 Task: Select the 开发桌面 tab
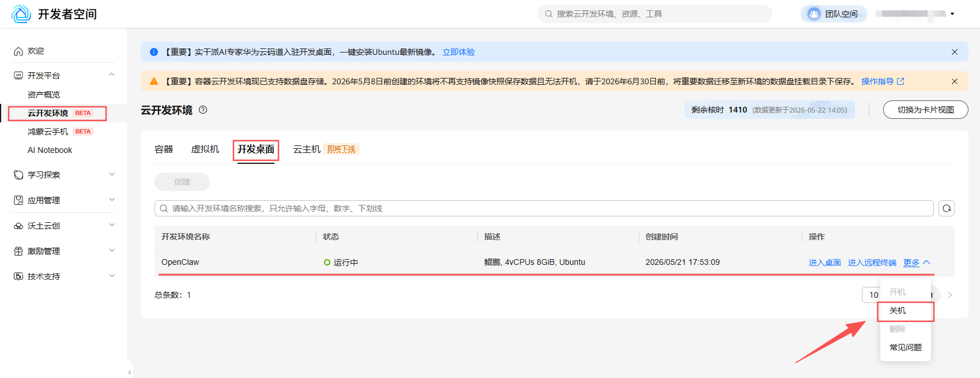[x=256, y=149]
